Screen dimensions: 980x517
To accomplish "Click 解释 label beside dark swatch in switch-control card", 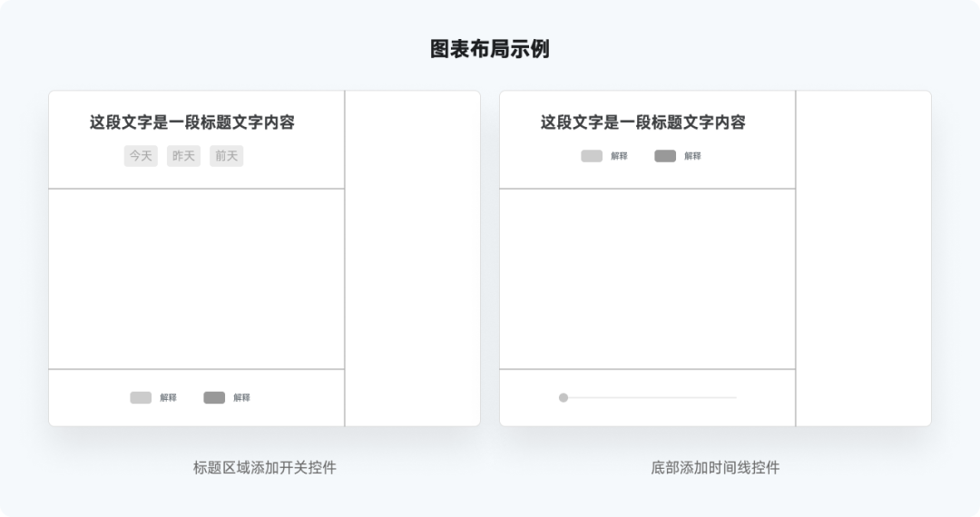I will tap(241, 397).
